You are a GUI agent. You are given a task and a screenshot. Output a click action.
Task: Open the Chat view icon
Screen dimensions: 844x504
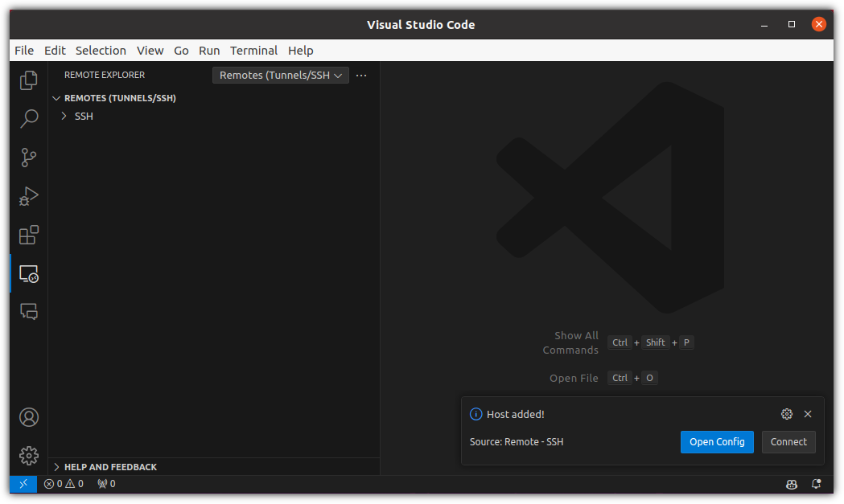[28, 311]
